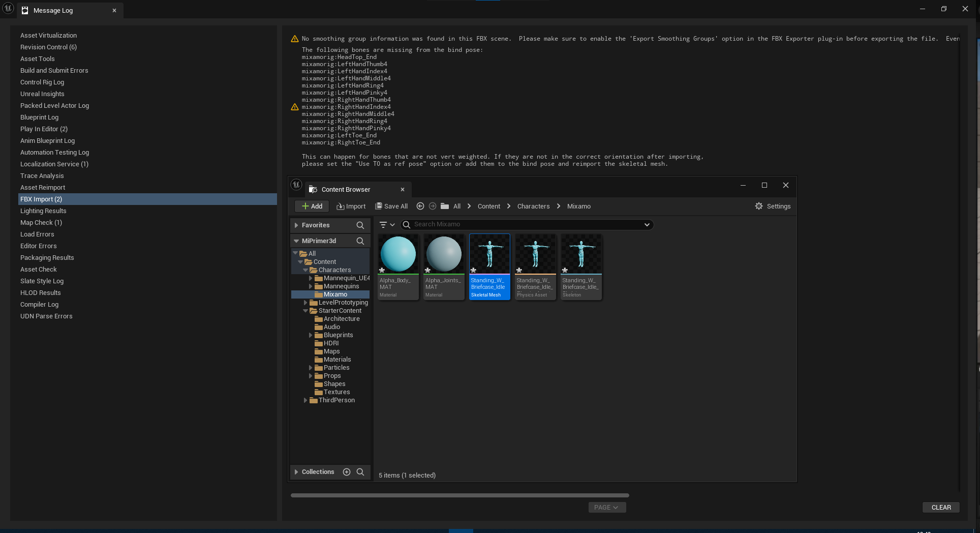Image resolution: width=980 pixels, height=533 pixels.
Task: Click the Unreal Engine logo in the Content Browser window
Action: pos(296,185)
